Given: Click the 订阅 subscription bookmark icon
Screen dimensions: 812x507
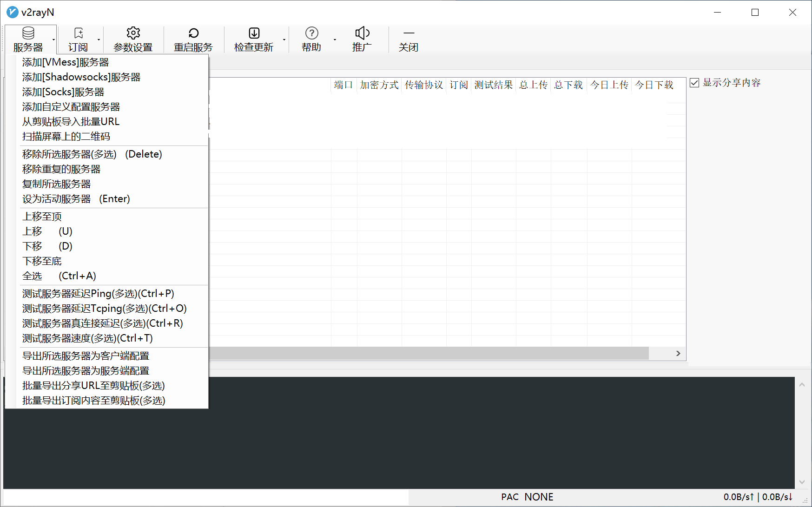Looking at the screenshot, I should pos(79,33).
